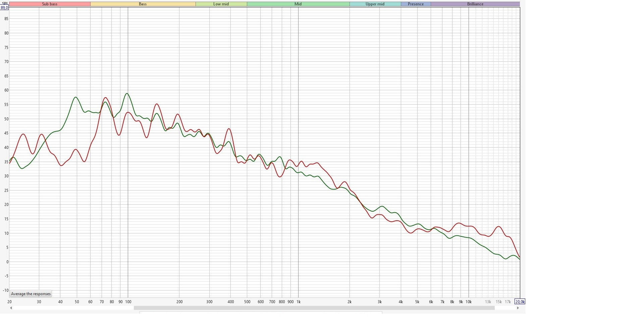This screenshot has height=326, width=644.
Task: Click the red curve peak near 400 Hz
Action: coord(229,129)
